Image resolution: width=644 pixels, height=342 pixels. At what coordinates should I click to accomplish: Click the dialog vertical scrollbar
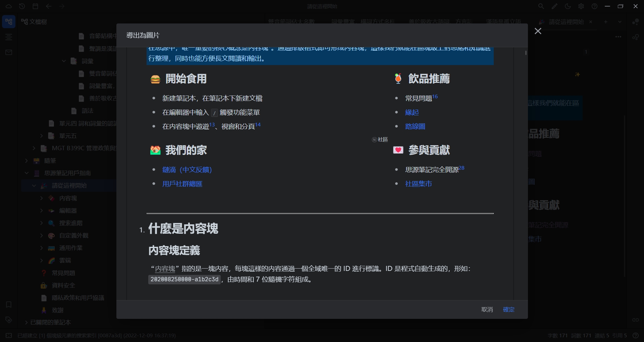click(x=526, y=53)
